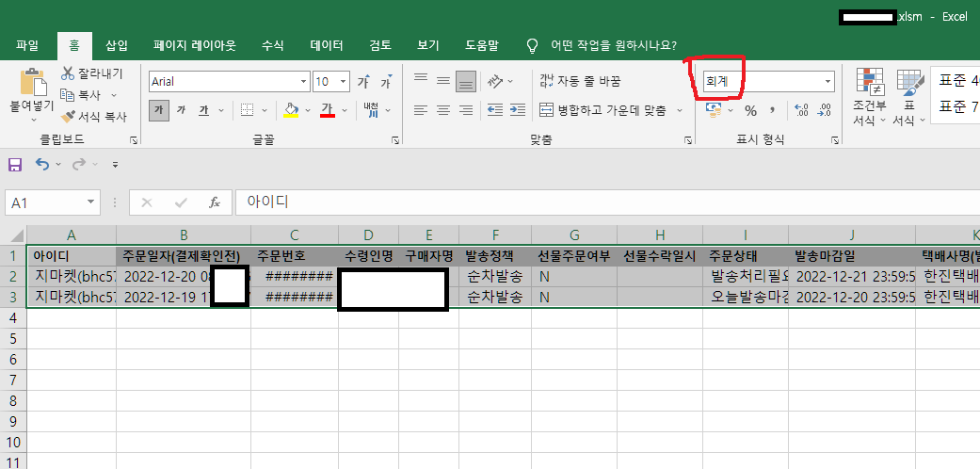Switch to the 삽입 ribbon tab
The image size is (980, 469).
pyautogui.click(x=117, y=45)
